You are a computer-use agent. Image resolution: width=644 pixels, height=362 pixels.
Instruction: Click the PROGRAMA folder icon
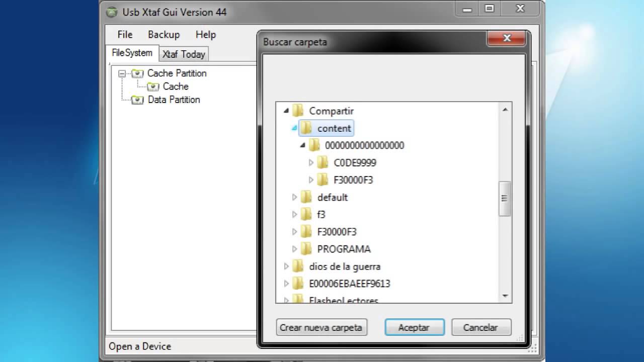pos(306,249)
